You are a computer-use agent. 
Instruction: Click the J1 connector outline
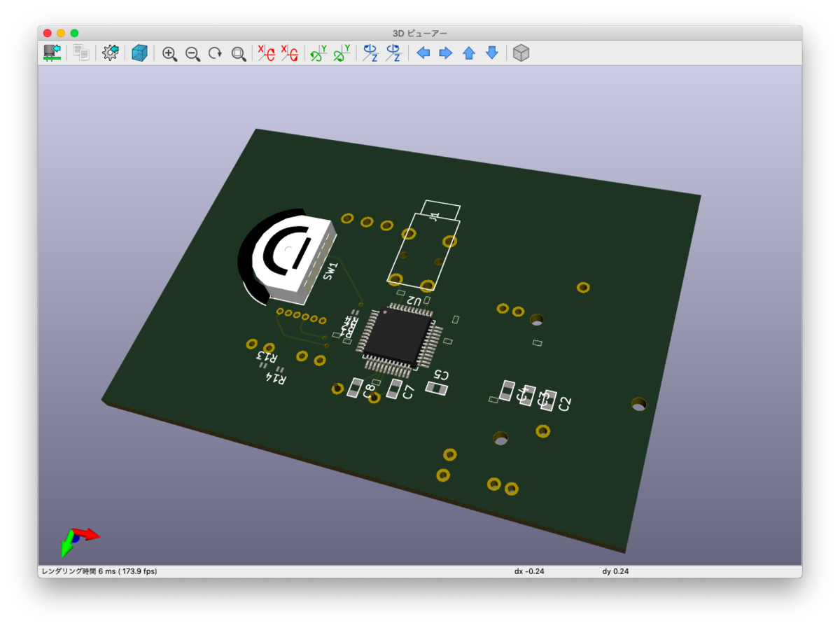point(425,244)
